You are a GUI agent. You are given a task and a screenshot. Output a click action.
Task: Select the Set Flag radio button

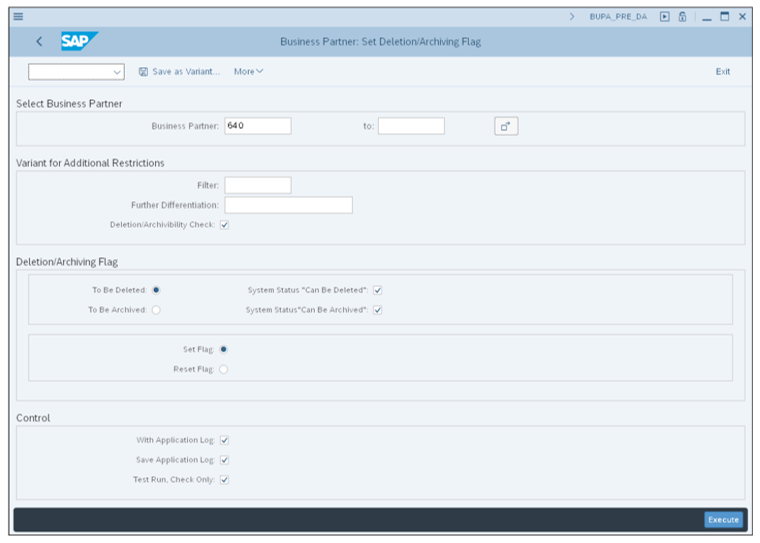point(223,350)
